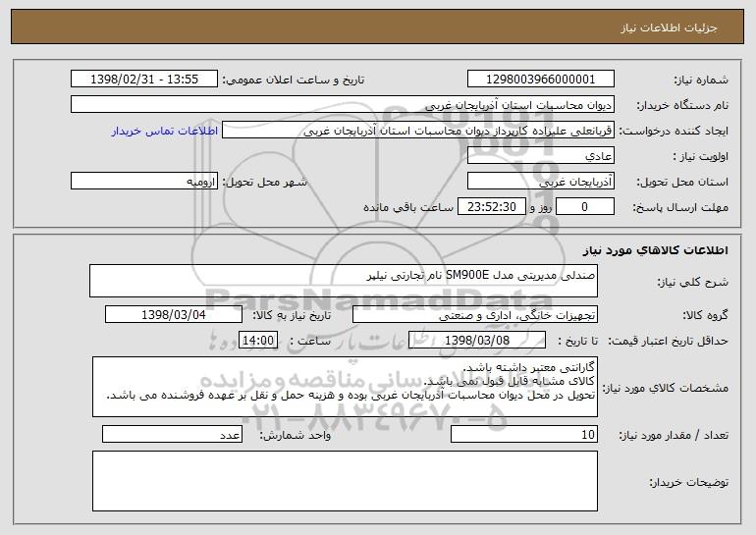
Task: Click the استان محل تحویل label
Action: click(x=682, y=182)
